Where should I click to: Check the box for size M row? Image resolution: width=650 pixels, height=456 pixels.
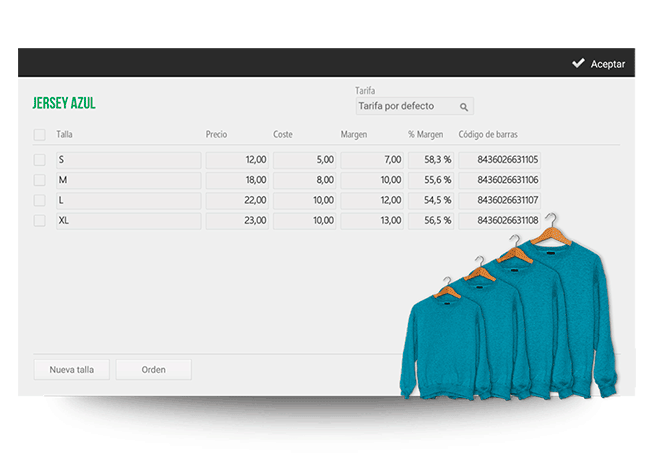pyautogui.click(x=39, y=180)
